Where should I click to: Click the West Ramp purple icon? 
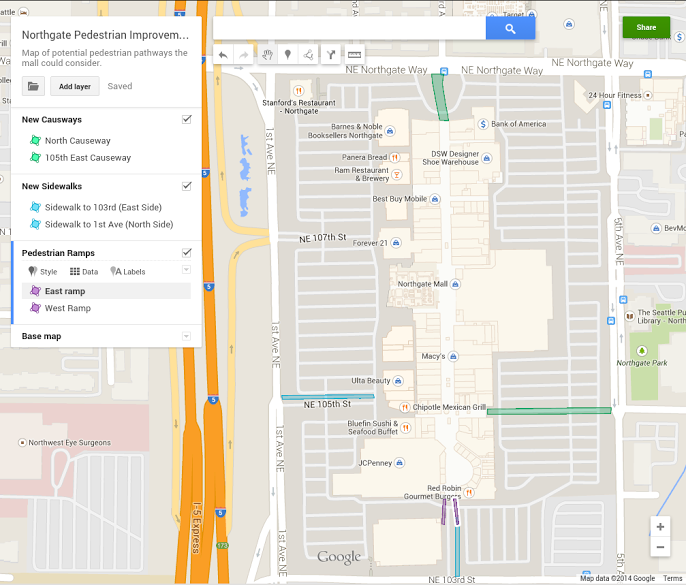point(35,308)
